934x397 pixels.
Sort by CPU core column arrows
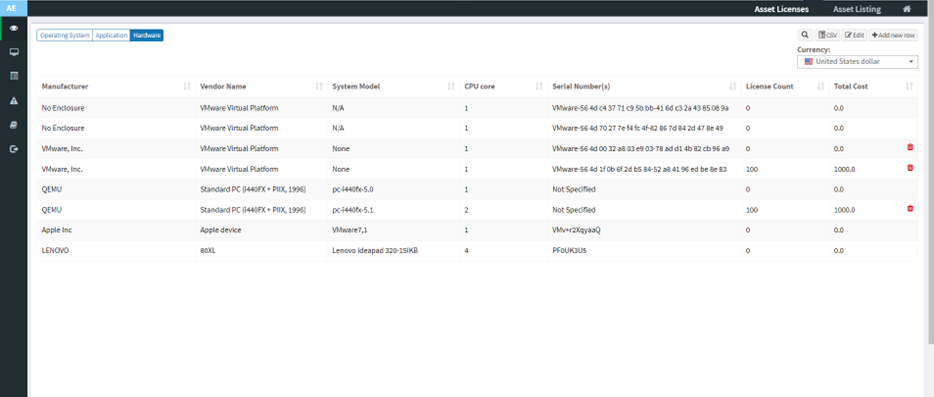(x=539, y=86)
